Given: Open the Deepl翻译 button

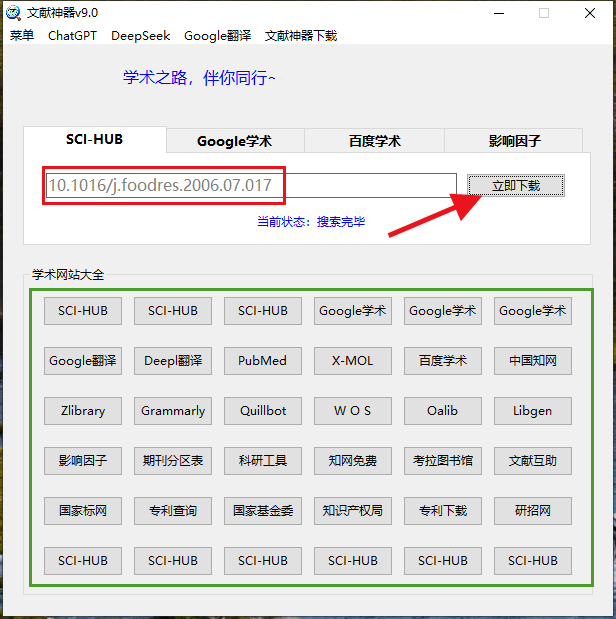Looking at the screenshot, I should (x=173, y=361).
